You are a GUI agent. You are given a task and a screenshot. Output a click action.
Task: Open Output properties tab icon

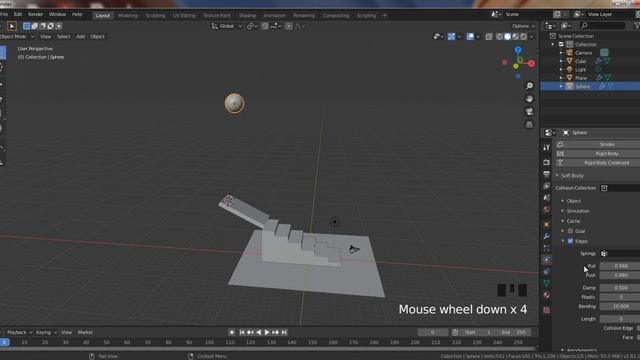click(x=547, y=174)
